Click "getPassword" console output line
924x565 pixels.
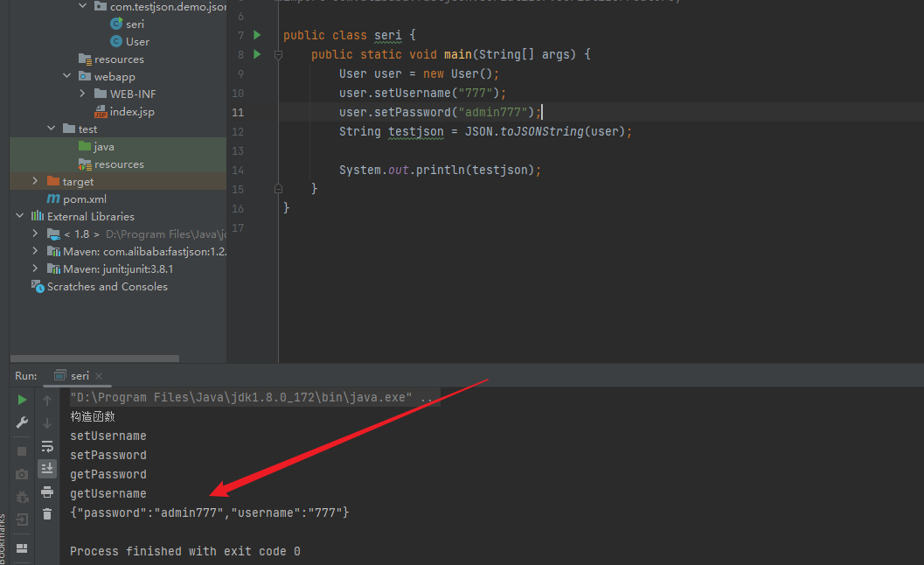pos(108,474)
